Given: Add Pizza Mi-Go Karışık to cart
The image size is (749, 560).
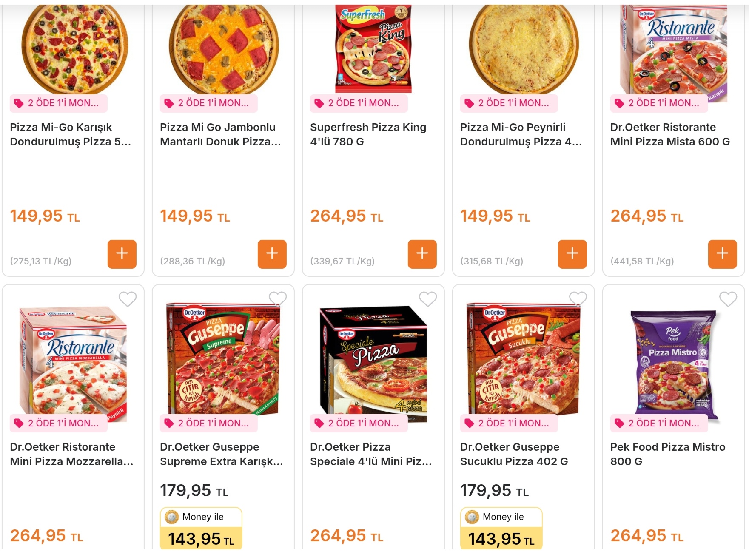Looking at the screenshot, I should pyautogui.click(x=122, y=254).
